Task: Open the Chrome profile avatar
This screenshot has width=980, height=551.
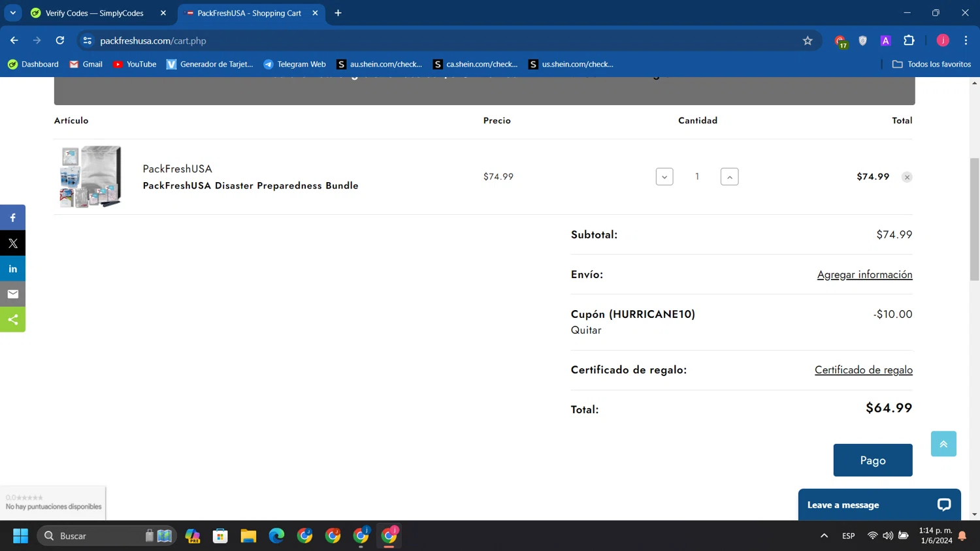Action: (x=943, y=40)
